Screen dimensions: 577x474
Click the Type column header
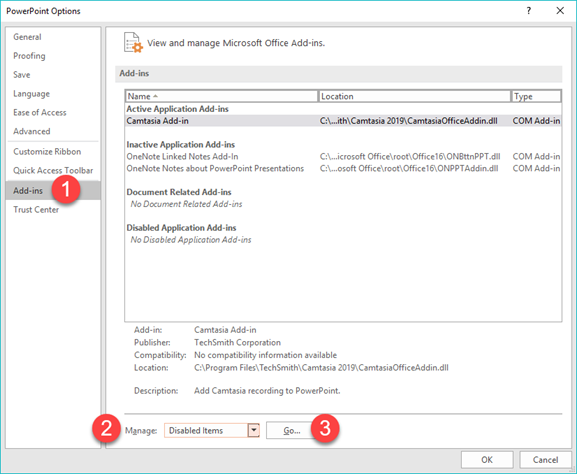[x=537, y=96]
